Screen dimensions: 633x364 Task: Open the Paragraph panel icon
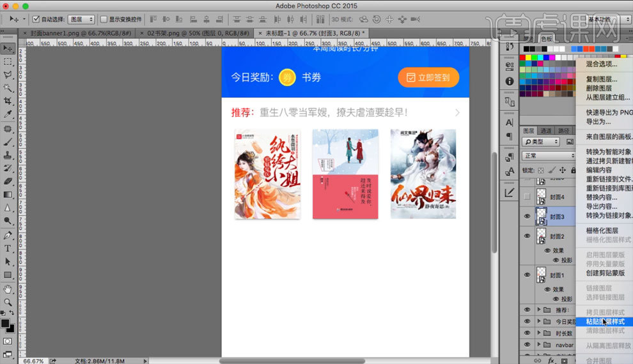(510, 136)
